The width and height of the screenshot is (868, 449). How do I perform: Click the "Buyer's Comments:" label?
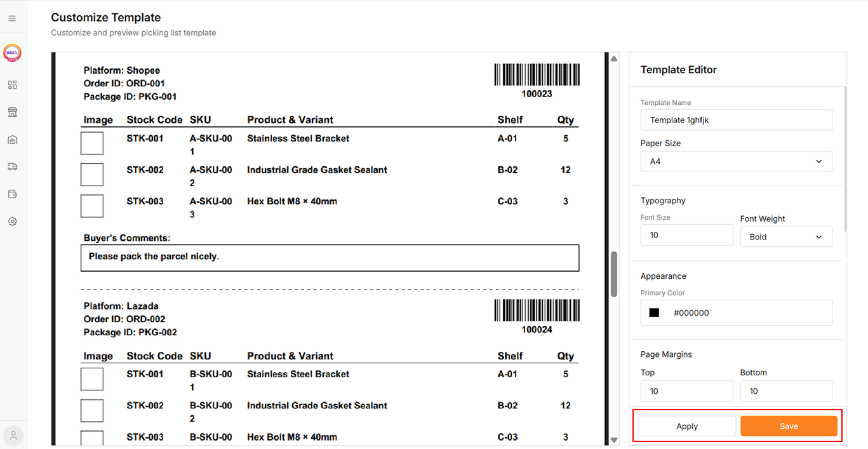coord(127,238)
